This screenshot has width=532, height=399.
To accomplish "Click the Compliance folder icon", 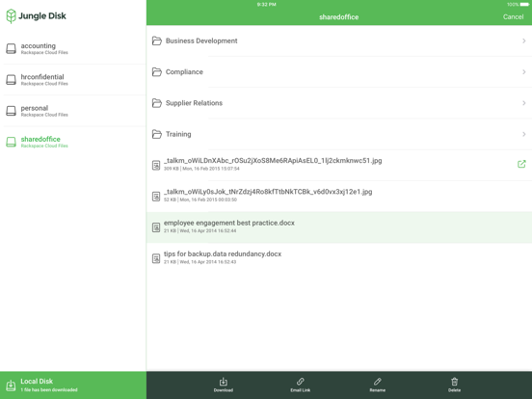I will pyautogui.click(x=156, y=72).
